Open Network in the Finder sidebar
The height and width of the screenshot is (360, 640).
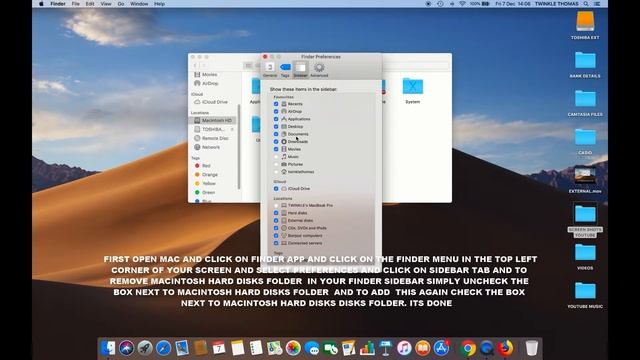(x=212, y=147)
